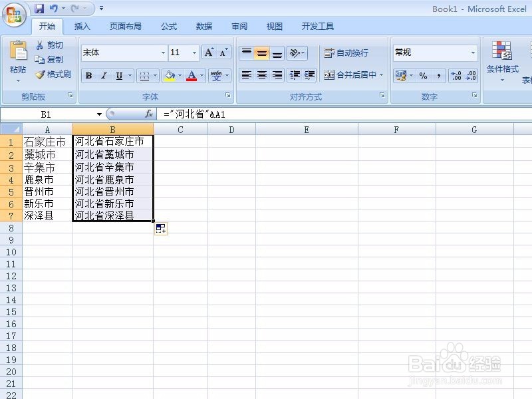
Task: Click the Increase Font Size icon
Action: click(208, 52)
